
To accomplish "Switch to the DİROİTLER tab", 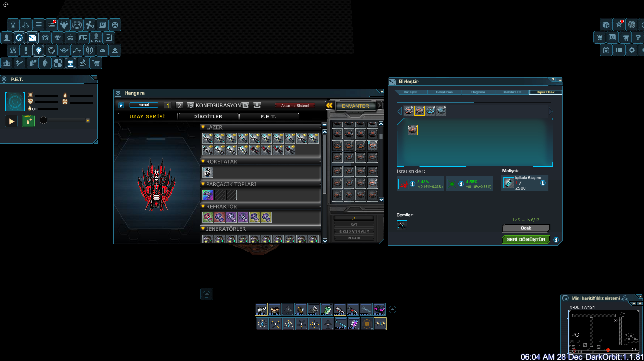I will 208,116.
